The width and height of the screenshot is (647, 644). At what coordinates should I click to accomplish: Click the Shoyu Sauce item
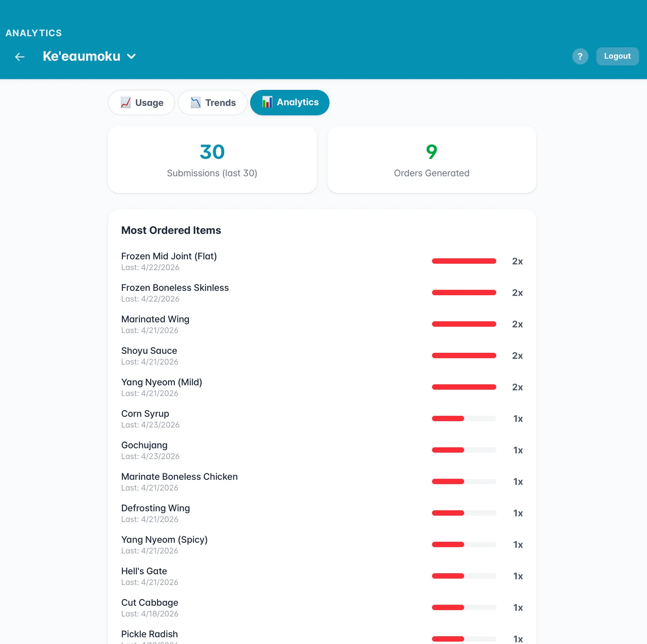(x=322, y=356)
